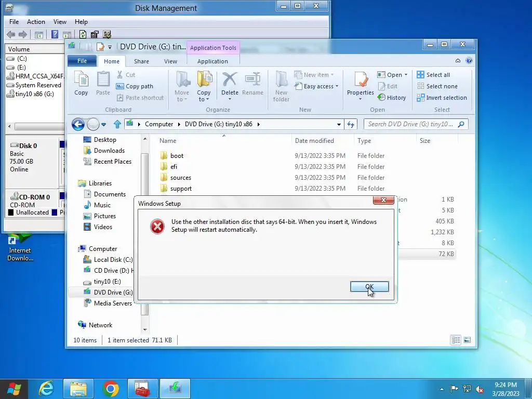
Task: Open the File tab in Explorer
Action: 82,61
